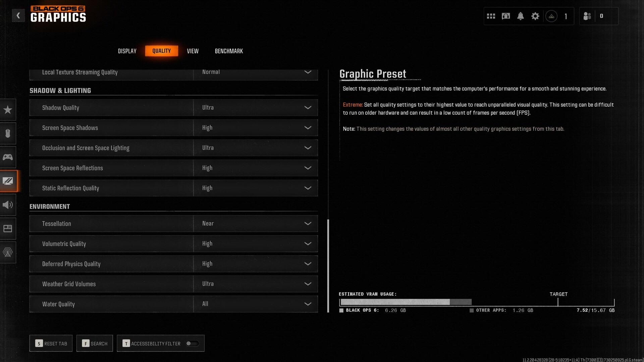Screen dimensions: 644x362
Task: Toggle the Accessibility Filter switch
Action: 193,343
